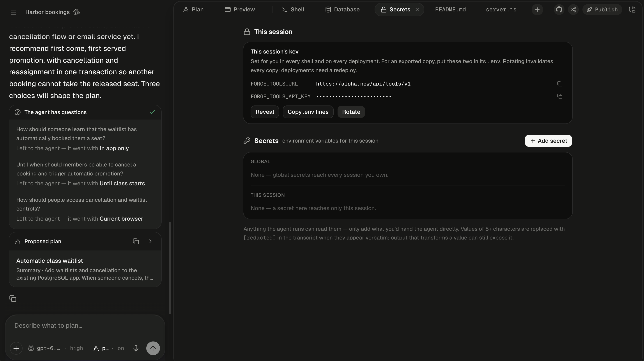Add a new tab with the plus button

(x=537, y=9)
